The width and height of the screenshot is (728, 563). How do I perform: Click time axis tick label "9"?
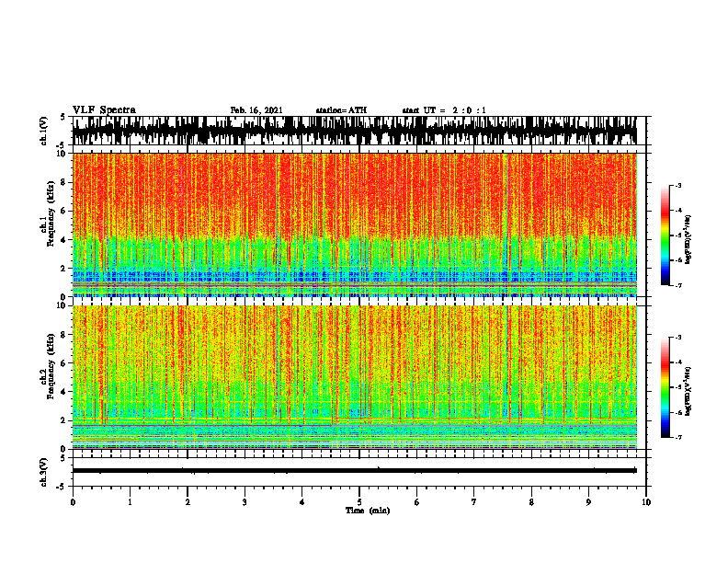[588, 502]
